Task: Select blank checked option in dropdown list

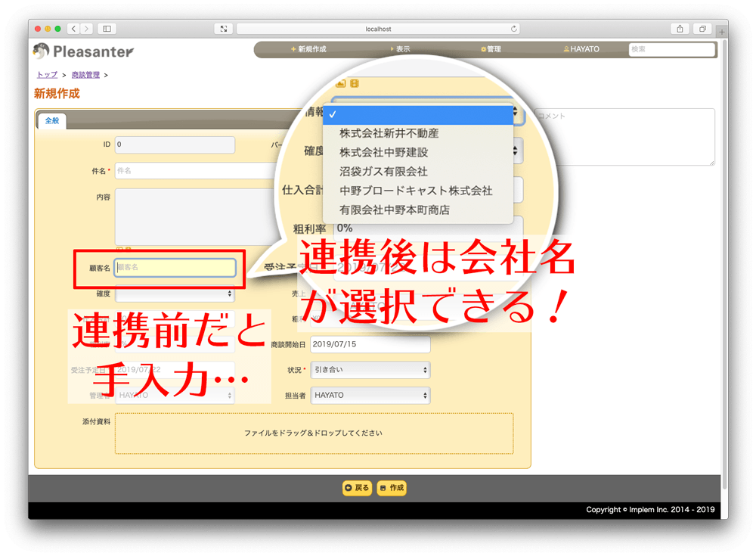Action: pyautogui.click(x=418, y=114)
